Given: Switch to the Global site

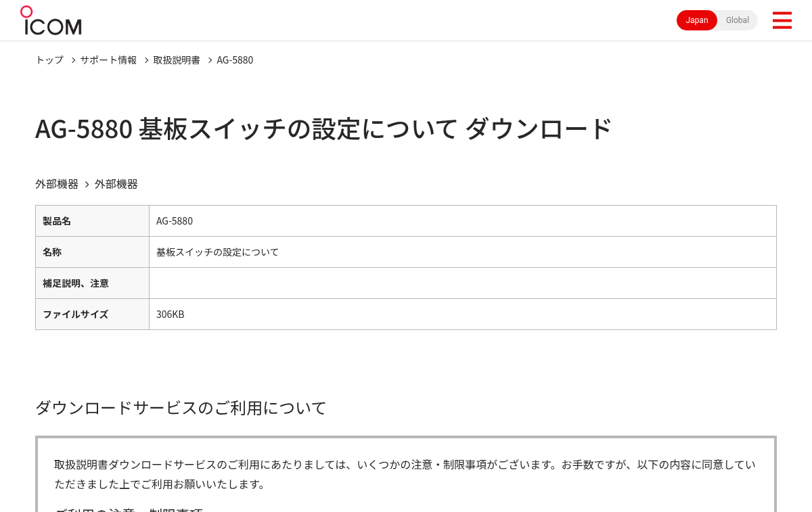Looking at the screenshot, I should [x=738, y=20].
